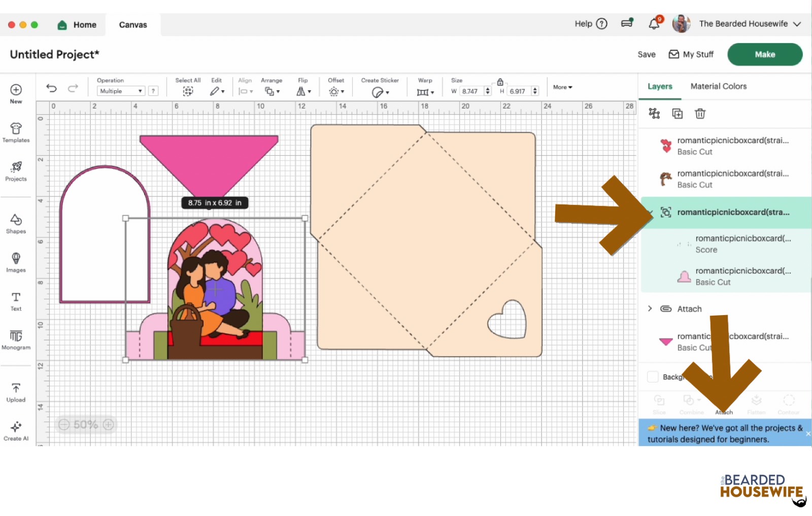Screen dimensions: 812x516
Task: Open the Templates panel
Action: point(16,132)
